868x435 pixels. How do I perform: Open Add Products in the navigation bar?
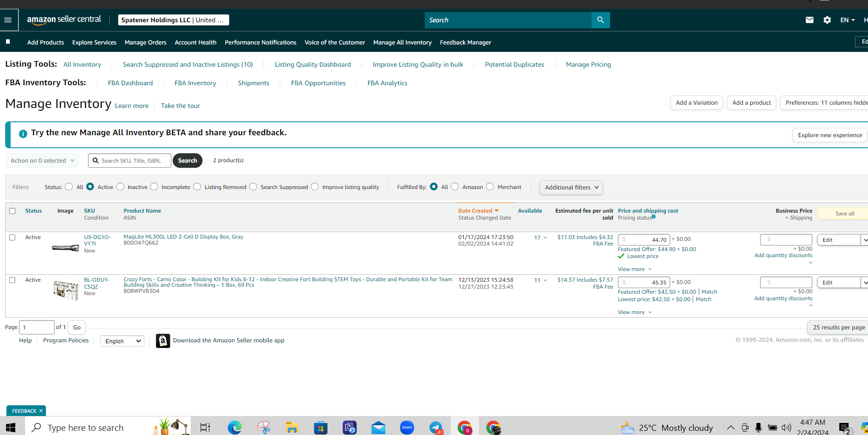45,42
